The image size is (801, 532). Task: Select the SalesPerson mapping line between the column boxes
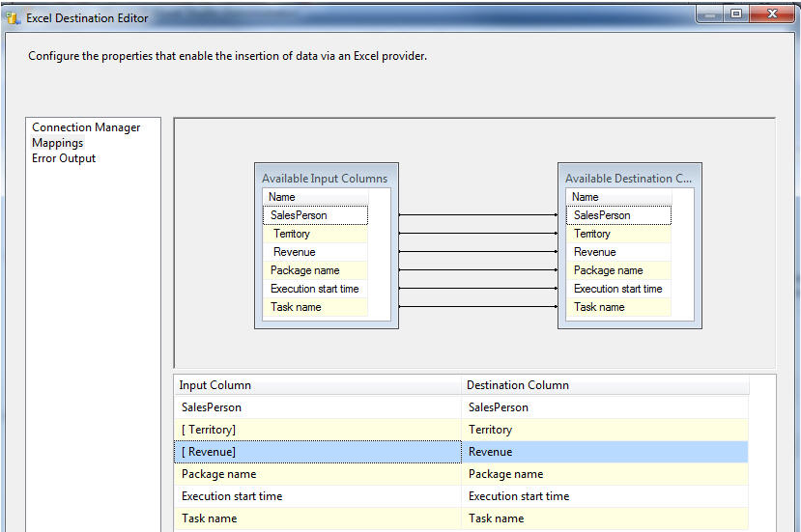pyautogui.click(x=478, y=215)
